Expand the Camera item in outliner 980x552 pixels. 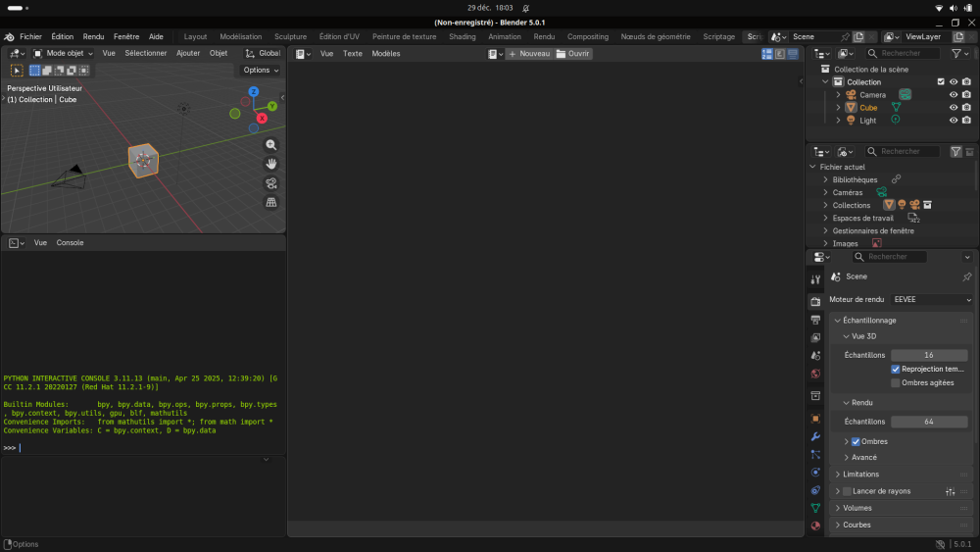839,95
